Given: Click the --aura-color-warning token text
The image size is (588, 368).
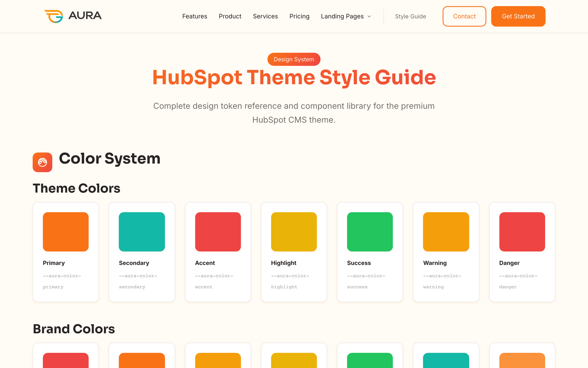Looking at the screenshot, I should click(442, 281).
